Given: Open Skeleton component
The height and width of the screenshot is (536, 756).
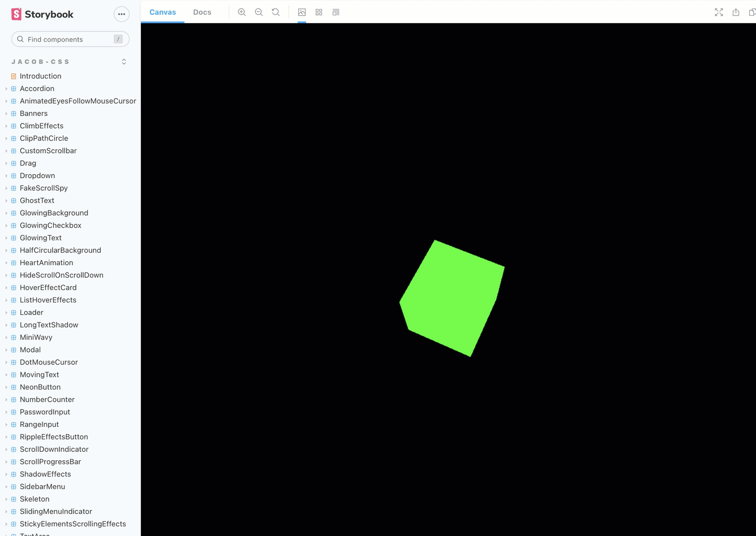Looking at the screenshot, I should point(35,499).
